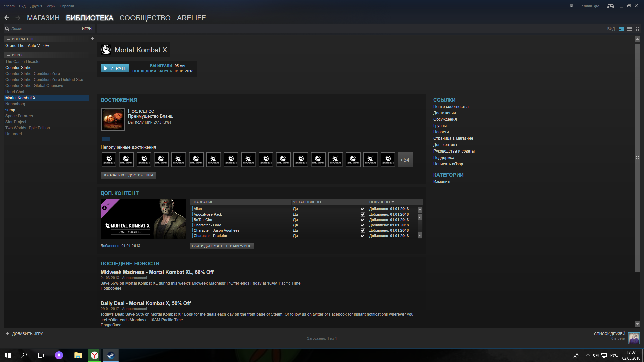The width and height of the screenshot is (644, 362).
Task: Click НАЙТИ ДОП. КОНТЕНТ В МАГАЗИНЕ
Action: click(221, 246)
